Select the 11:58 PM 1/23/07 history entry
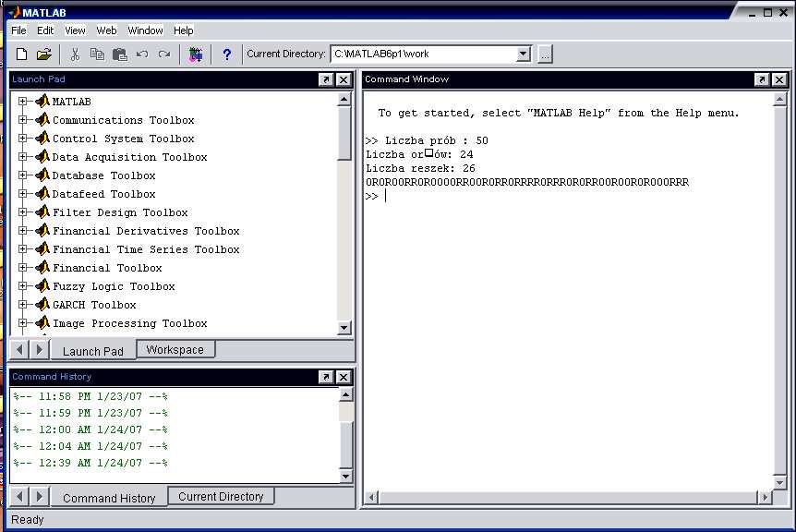This screenshot has height=532, width=796. (x=90, y=396)
